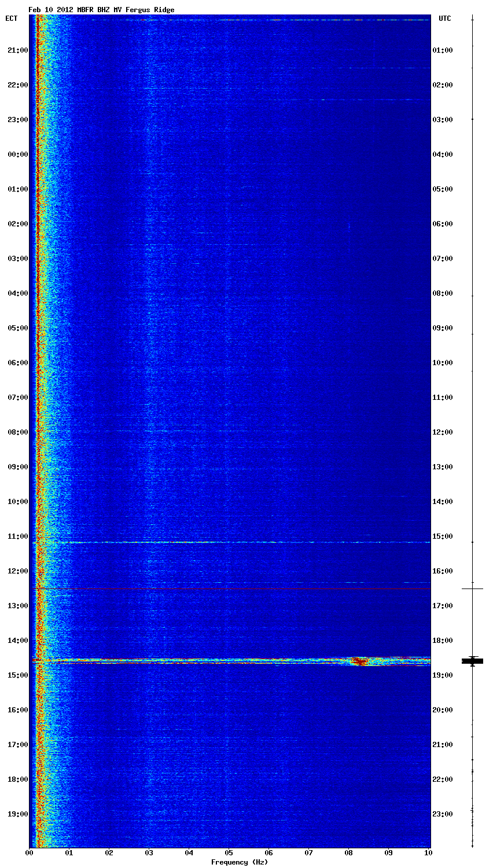
Task: Click frequency tick label '03'
Action: 149,853
